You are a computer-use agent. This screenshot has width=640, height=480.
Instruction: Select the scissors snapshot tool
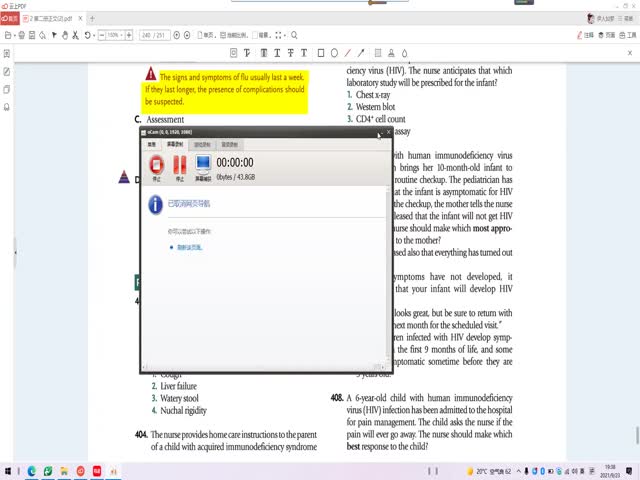pyautogui.click(x=75, y=36)
